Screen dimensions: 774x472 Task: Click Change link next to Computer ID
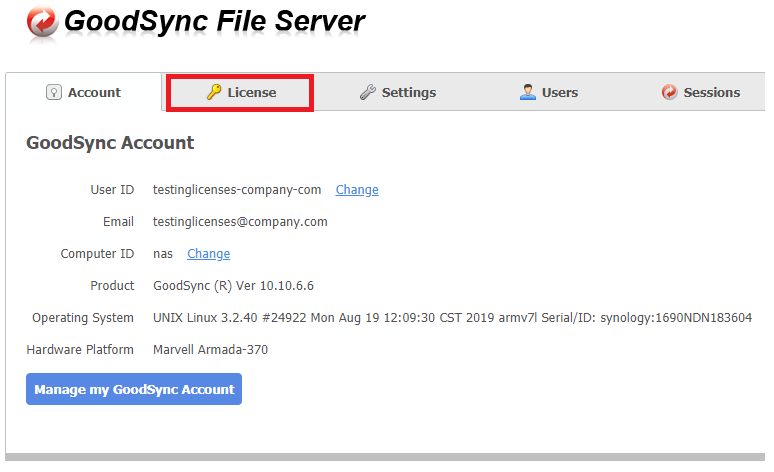(x=208, y=253)
